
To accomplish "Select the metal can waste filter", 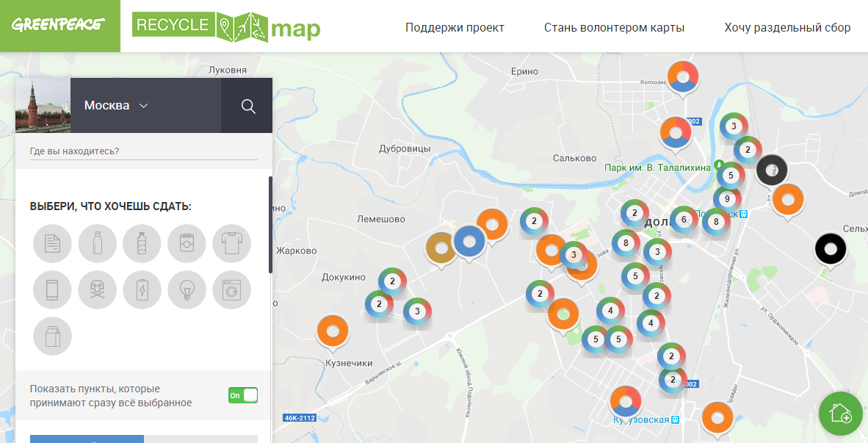I will click(187, 243).
